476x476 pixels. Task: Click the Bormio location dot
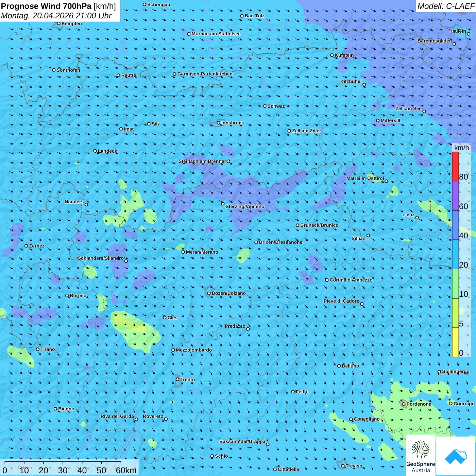tap(67, 295)
